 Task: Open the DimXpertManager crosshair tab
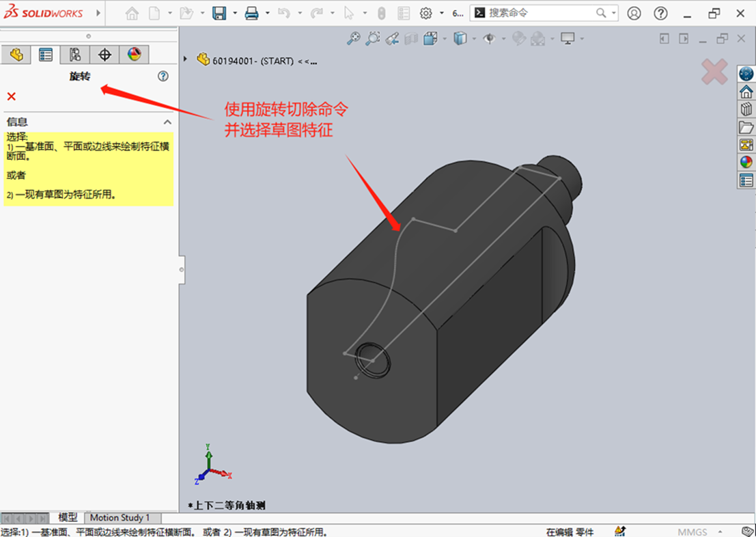(x=105, y=55)
